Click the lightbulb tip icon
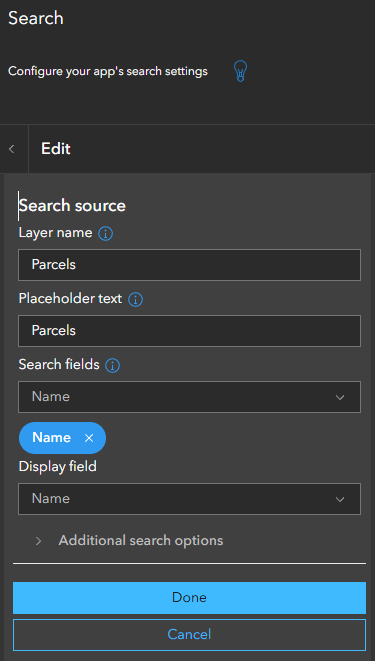The height and width of the screenshot is (661, 375). (x=240, y=71)
